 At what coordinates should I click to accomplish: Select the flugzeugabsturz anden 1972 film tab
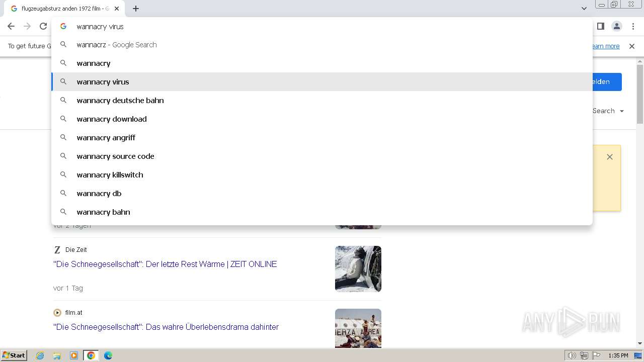[64, 9]
